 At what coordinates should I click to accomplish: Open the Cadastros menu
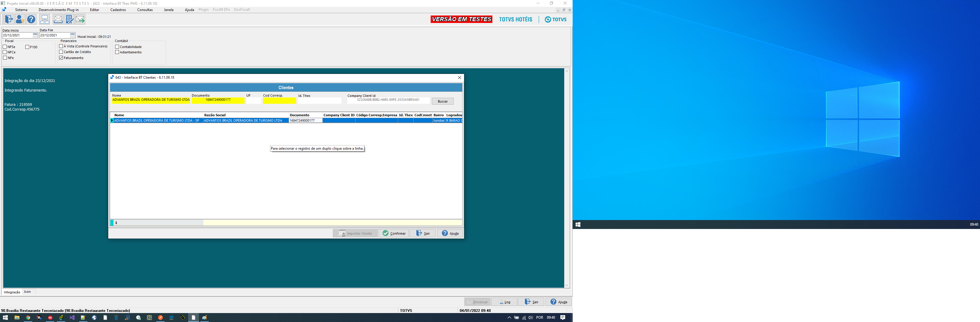point(118,10)
